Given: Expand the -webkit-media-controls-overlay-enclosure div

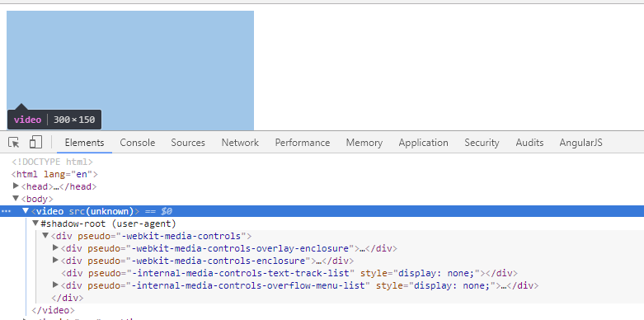Looking at the screenshot, I should coord(55,247).
